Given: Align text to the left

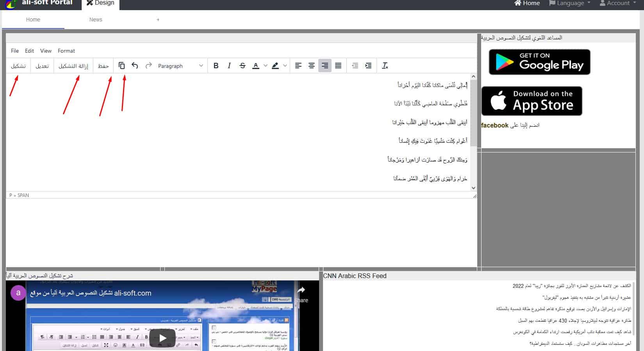Looking at the screenshot, I should [298, 66].
